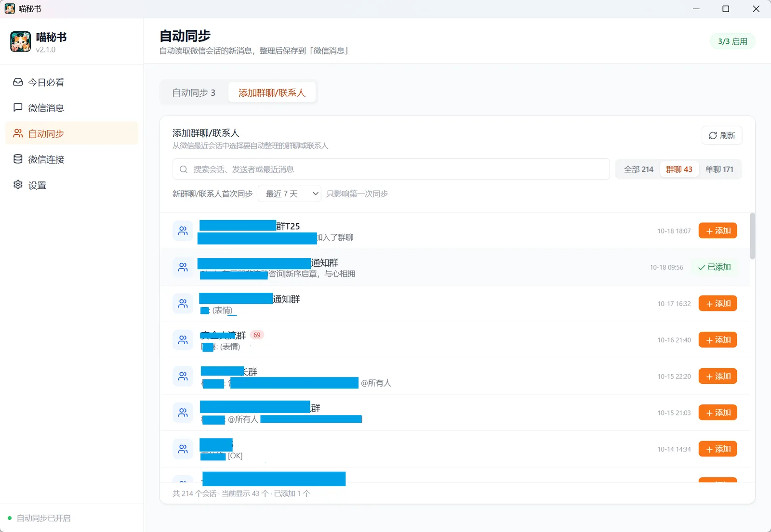Image resolution: width=771 pixels, height=532 pixels.
Task: Click the 喵秘书 cat logo in the sidebar
Action: point(20,42)
